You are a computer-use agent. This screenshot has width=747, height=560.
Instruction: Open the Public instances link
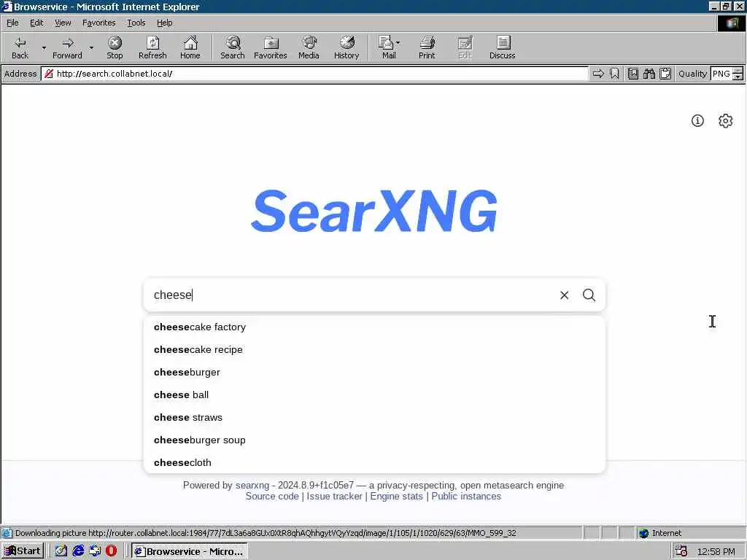[x=466, y=496]
